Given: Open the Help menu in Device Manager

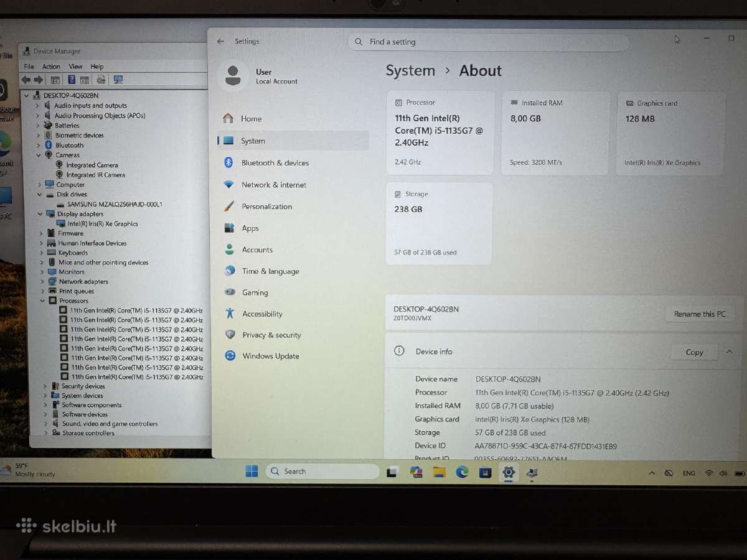Looking at the screenshot, I should (x=96, y=67).
